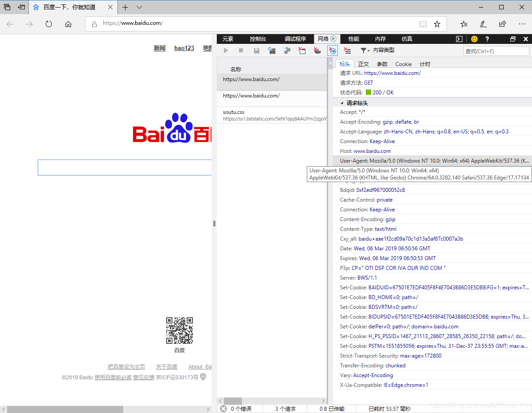Screen dimensions: 532x413
Task: Start network profiling with play icon
Action: [226, 51]
